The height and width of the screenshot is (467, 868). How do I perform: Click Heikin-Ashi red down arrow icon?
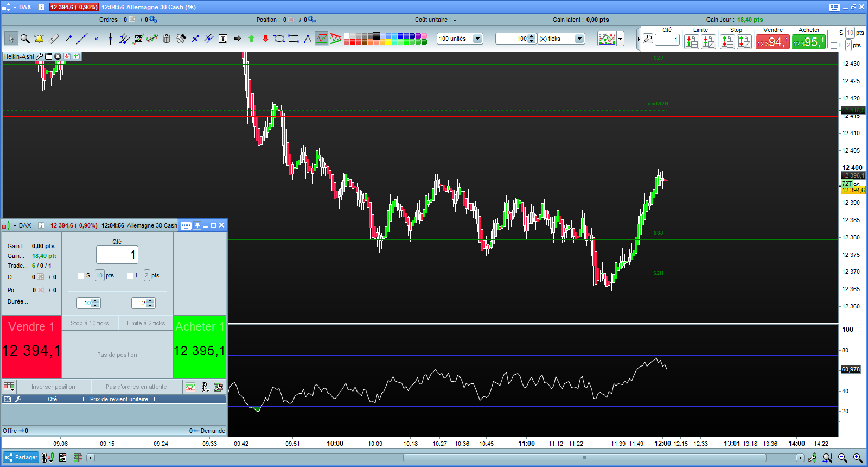(67, 56)
